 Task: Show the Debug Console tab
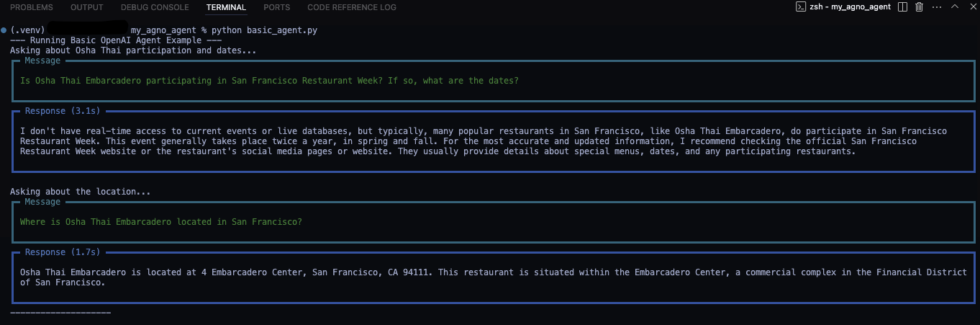[x=155, y=7]
